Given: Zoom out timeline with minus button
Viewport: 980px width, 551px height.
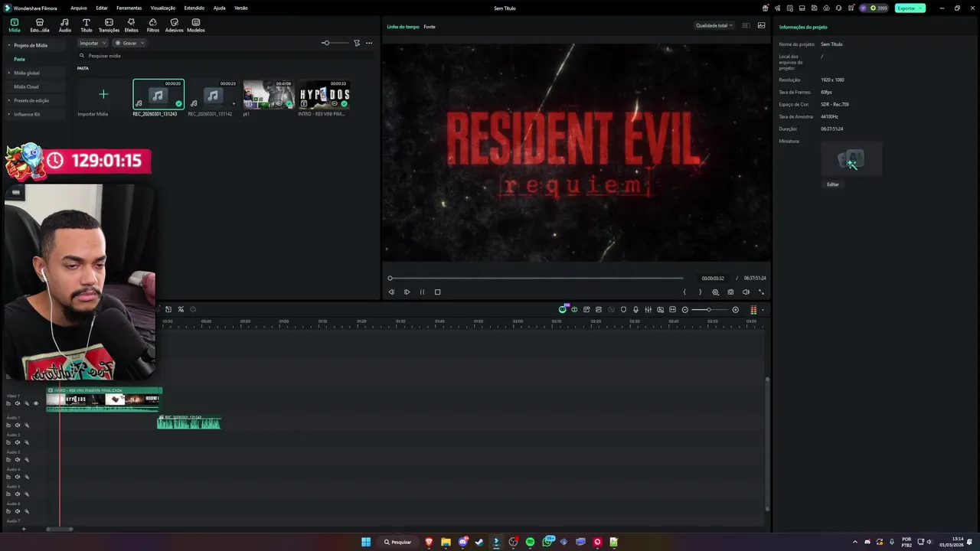Looking at the screenshot, I should 685,309.
